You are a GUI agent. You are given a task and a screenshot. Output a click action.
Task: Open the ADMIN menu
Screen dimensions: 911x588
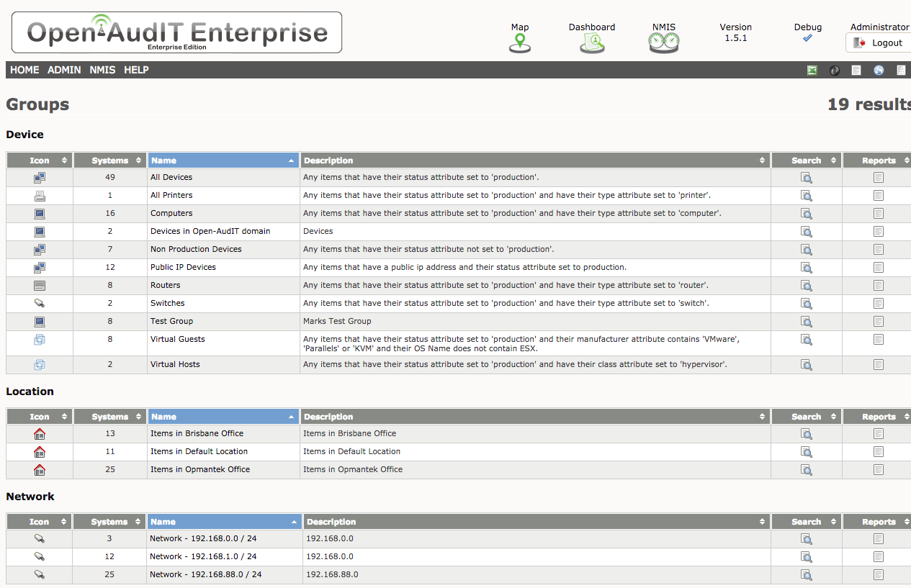click(x=63, y=70)
